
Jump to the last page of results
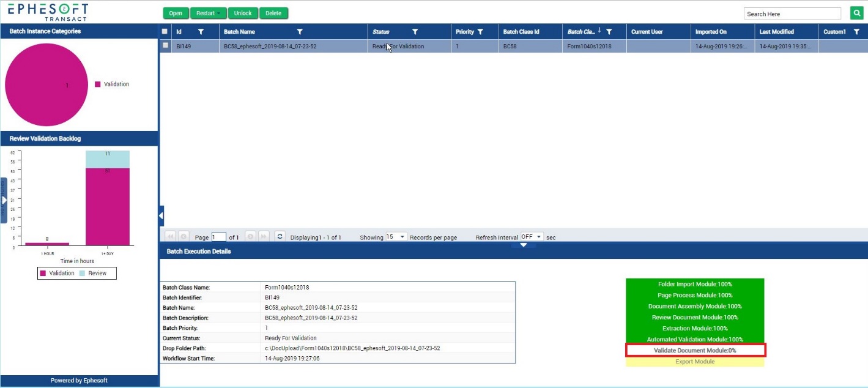tap(264, 237)
